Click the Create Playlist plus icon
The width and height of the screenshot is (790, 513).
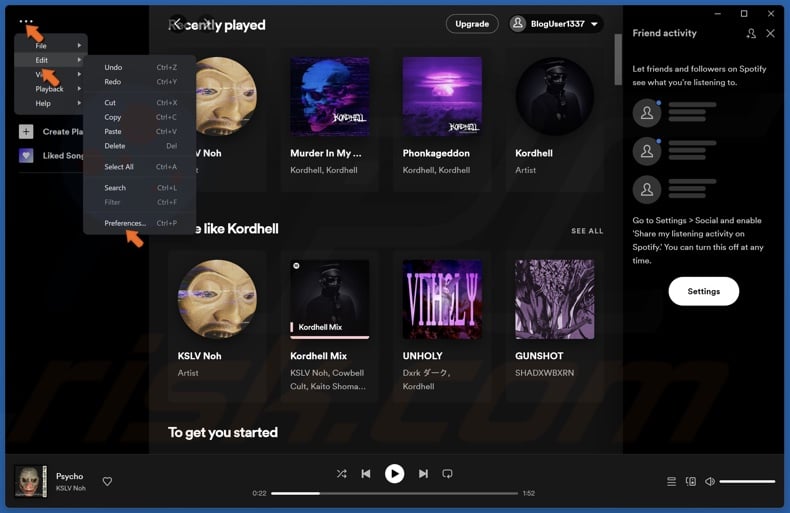(26, 132)
